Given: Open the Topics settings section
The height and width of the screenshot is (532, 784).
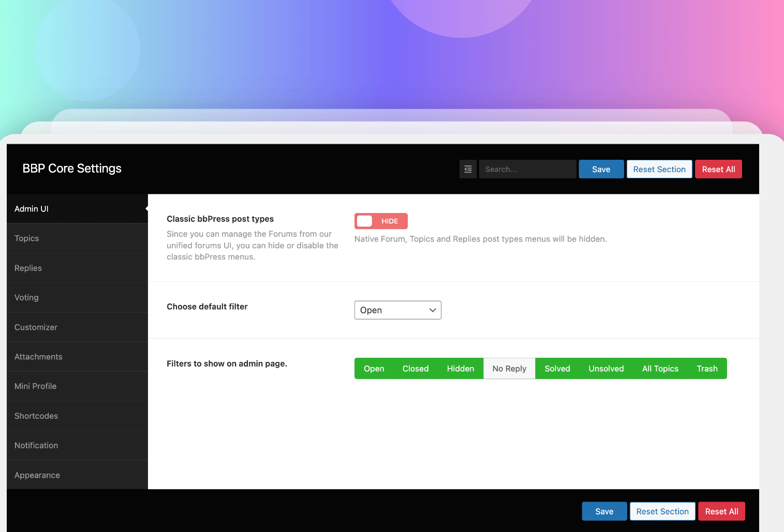Looking at the screenshot, I should 77,238.
